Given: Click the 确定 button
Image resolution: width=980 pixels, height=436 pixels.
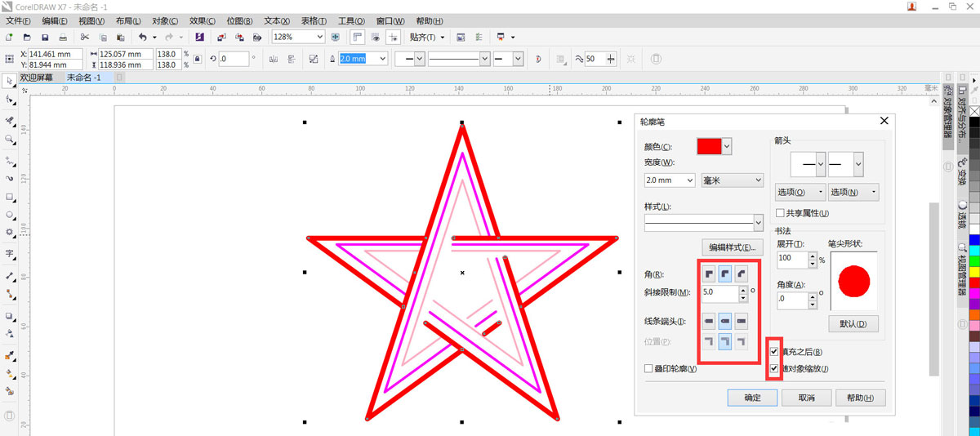Looking at the screenshot, I should point(752,398).
